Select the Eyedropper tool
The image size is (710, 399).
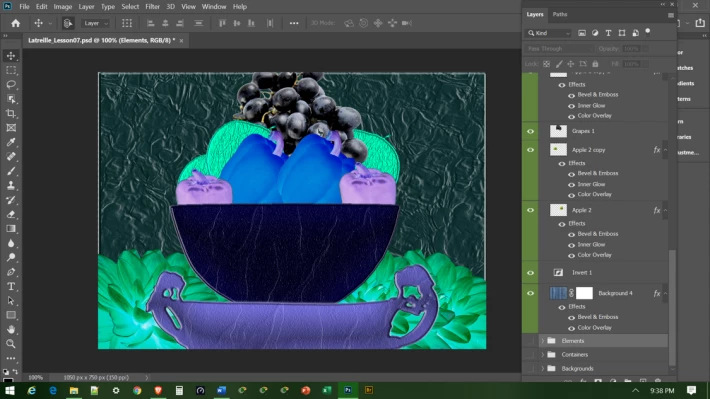click(x=11, y=142)
